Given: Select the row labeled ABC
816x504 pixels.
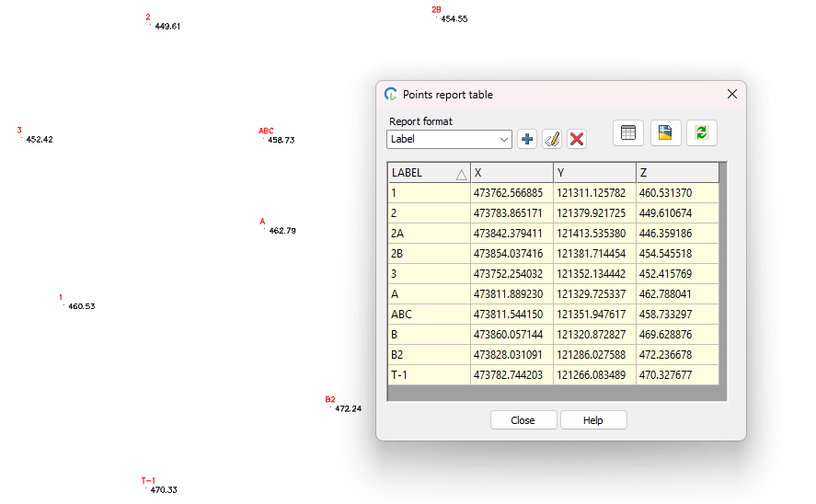Looking at the screenshot, I should coord(429,315).
